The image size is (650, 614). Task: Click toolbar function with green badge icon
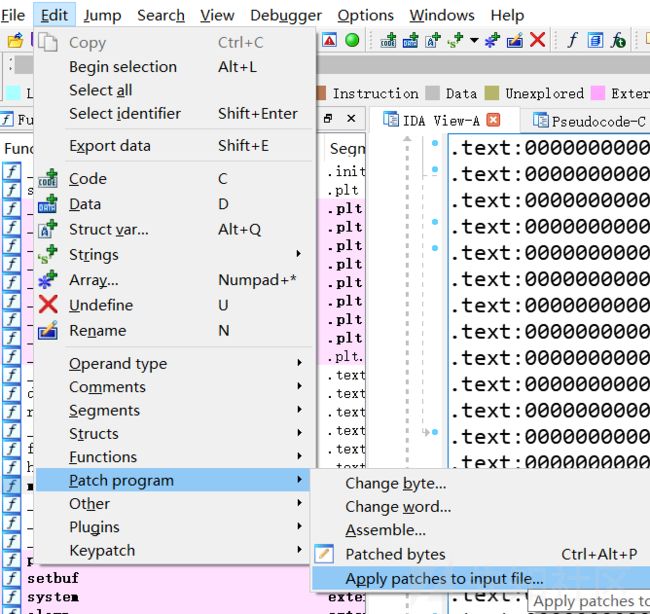[x=618, y=40]
